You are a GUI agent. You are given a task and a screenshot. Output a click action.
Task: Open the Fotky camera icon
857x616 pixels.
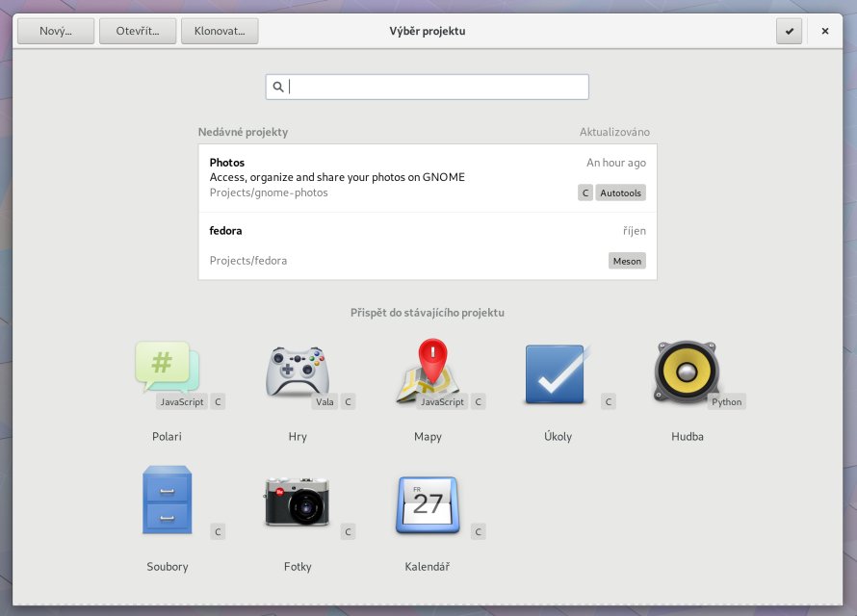point(298,501)
